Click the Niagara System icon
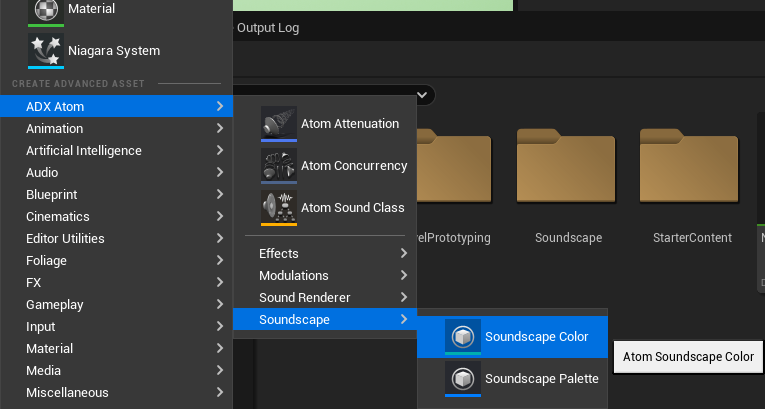The image size is (765, 409). coord(45,50)
